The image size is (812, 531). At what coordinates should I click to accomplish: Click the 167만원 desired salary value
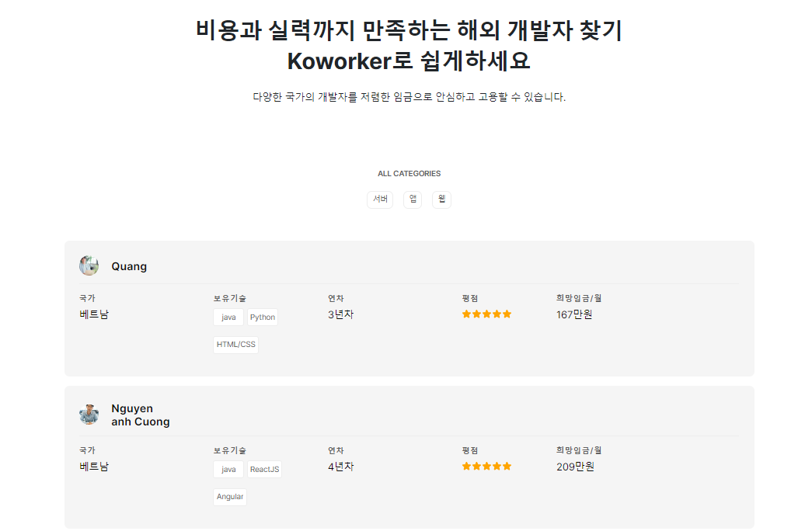coord(574,314)
